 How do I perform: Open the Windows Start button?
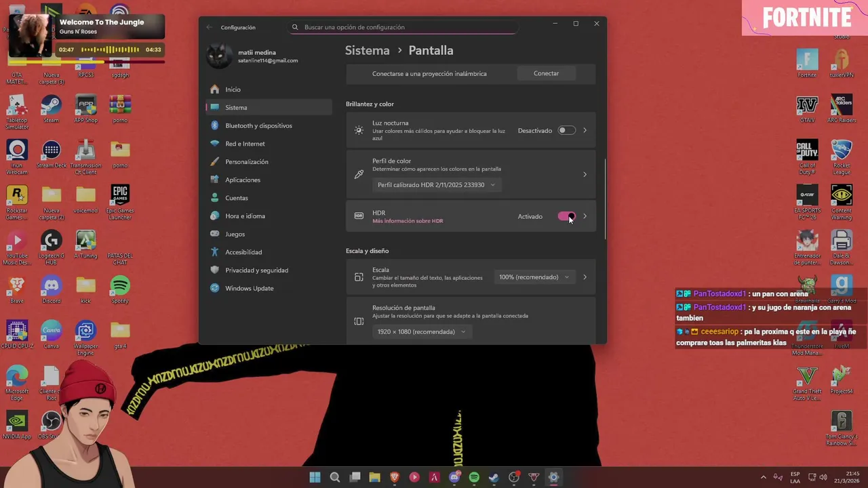click(315, 477)
